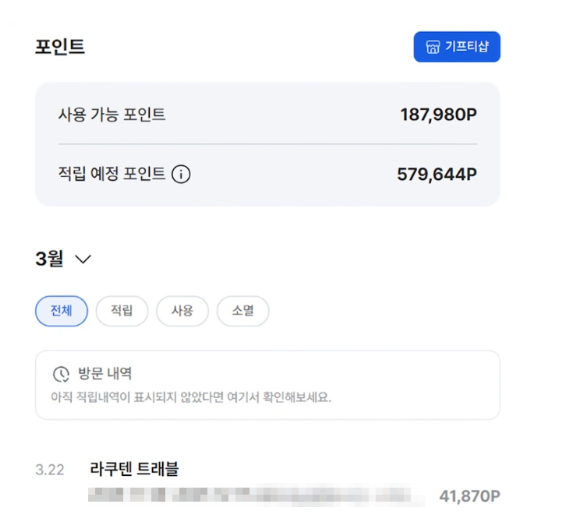Open the 방문 내역 visit history card
Screen dimensions: 586x515
pos(268,385)
